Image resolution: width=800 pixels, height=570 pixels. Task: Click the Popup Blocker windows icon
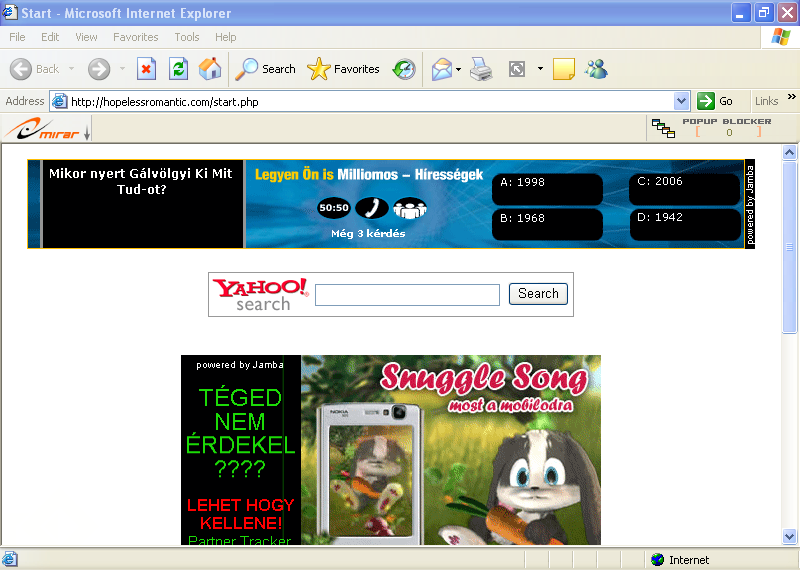[x=663, y=128]
